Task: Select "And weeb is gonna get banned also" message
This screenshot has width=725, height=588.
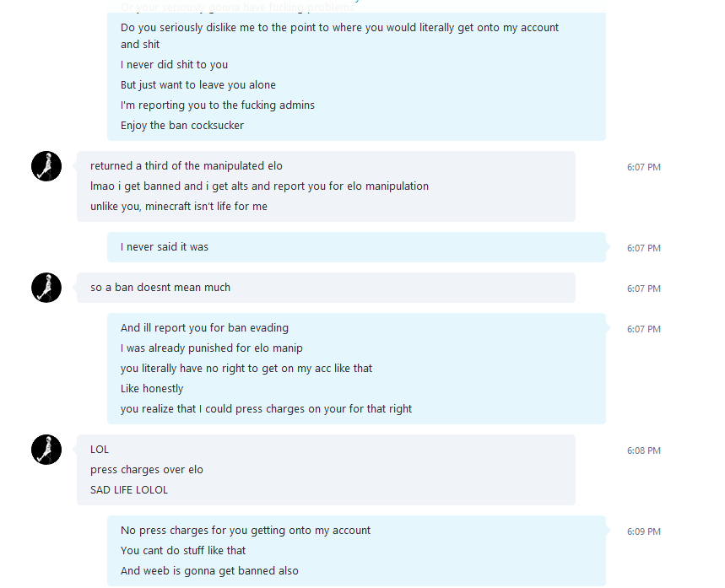Action: 209,571
